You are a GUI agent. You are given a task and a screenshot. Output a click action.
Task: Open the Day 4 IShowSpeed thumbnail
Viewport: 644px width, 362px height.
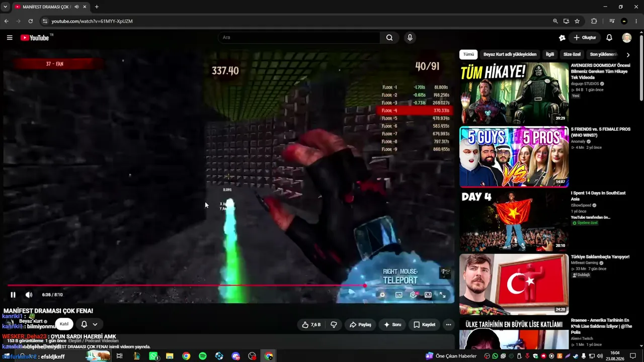pyautogui.click(x=514, y=221)
